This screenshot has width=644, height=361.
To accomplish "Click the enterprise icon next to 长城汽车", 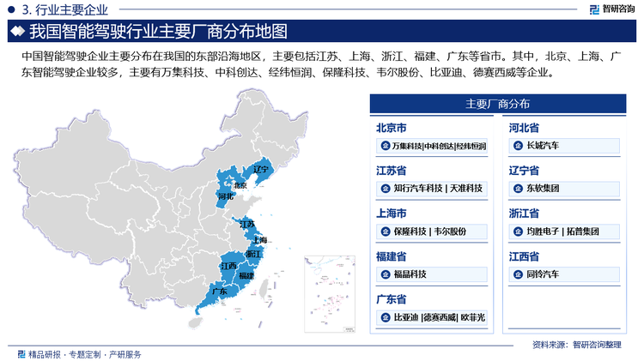I will tap(519, 146).
